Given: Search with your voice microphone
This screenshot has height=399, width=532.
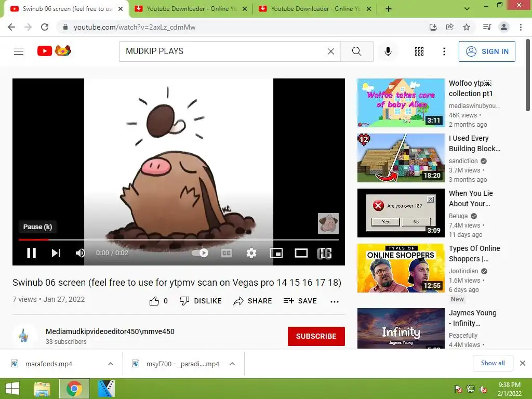Looking at the screenshot, I should point(388,51).
